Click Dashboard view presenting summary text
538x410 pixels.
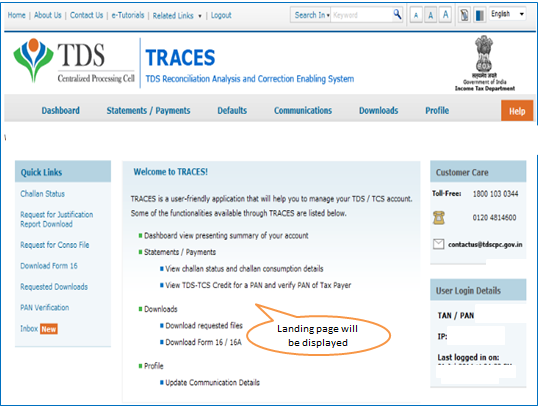226,236
